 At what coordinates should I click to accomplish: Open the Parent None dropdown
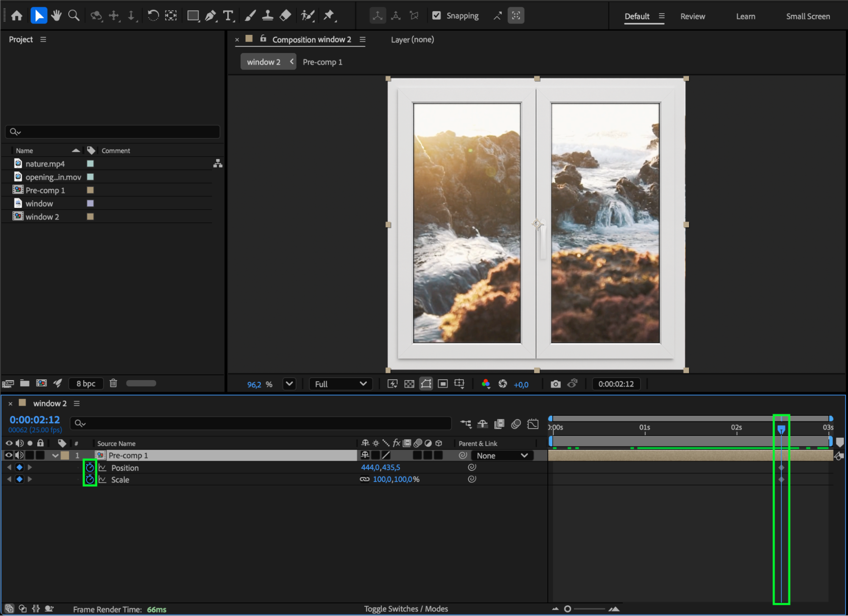pos(502,455)
